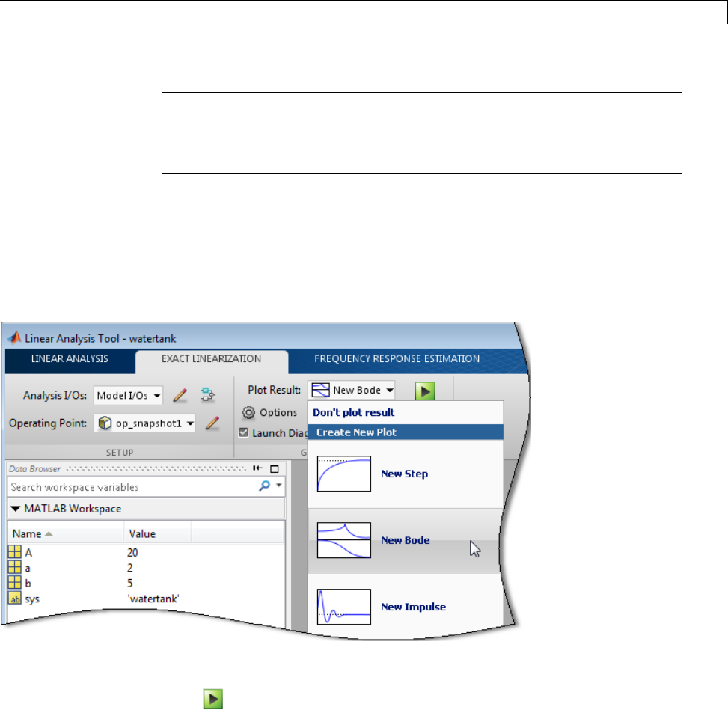Click the string icon for sys
The width and height of the screenshot is (728, 710).
tap(15, 598)
